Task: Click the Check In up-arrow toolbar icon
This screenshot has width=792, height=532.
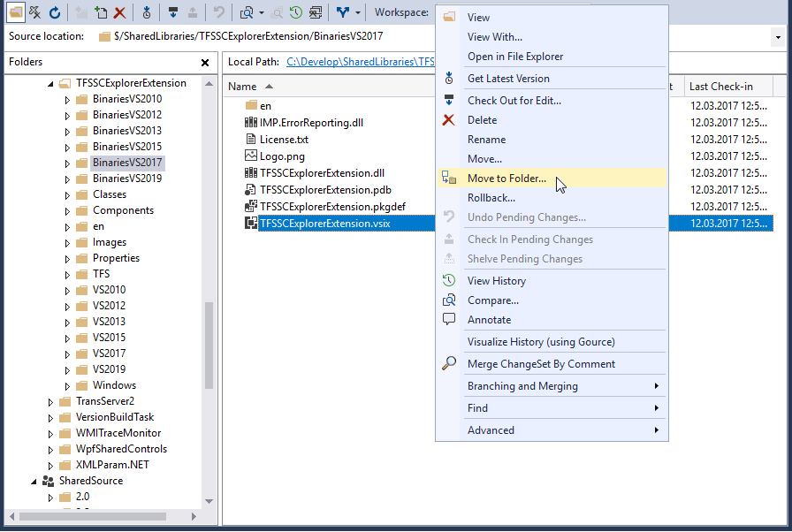Action: pyautogui.click(x=192, y=12)
